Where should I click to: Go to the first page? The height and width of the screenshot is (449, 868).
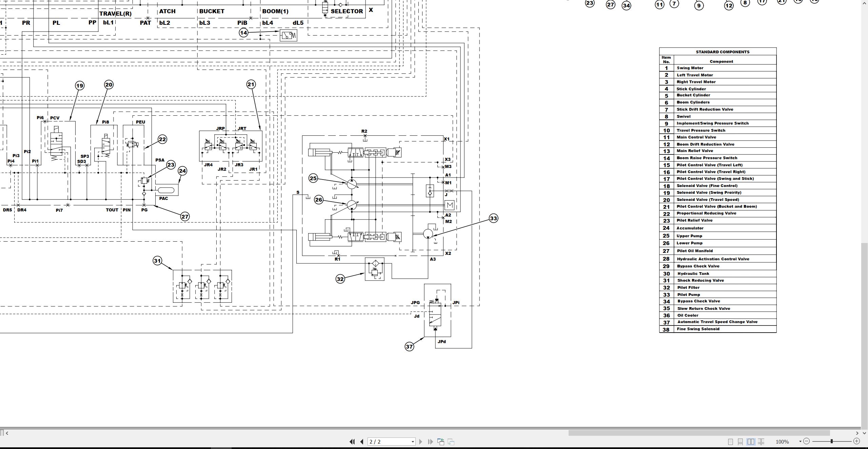(x=352, y=442)
